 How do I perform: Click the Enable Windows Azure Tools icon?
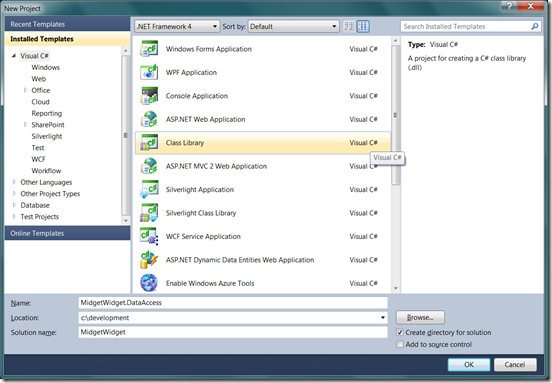coord(149,283)
